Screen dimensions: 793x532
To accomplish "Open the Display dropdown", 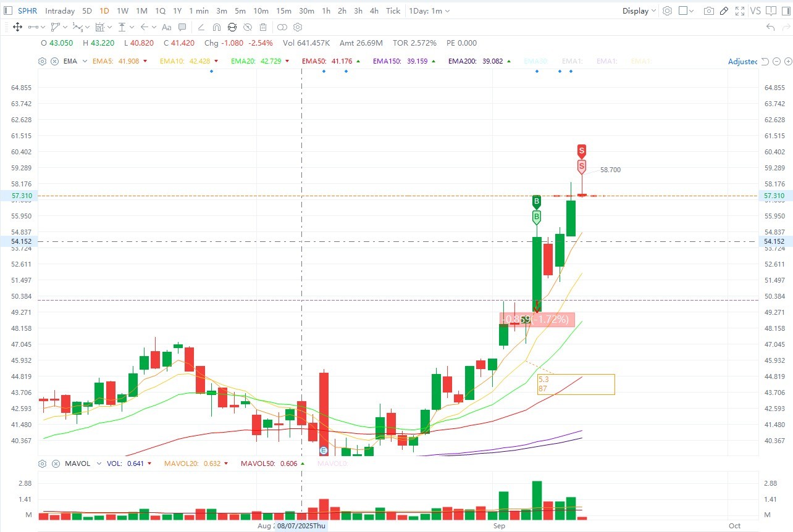I will click(x=639, y=11).
